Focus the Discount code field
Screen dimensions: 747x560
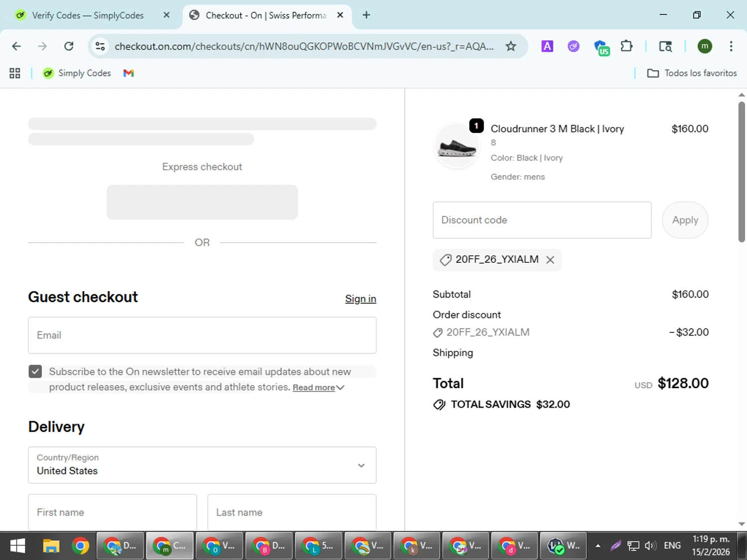(x=542, y=220)
